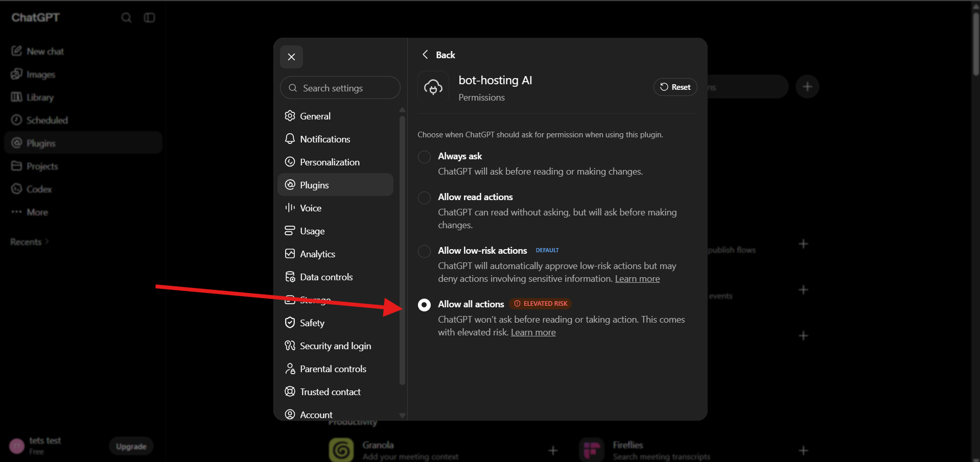Viewport: 980px width, 462px height.
Task: Click the settings menu scrollbar
Action: tap(402, 250)
